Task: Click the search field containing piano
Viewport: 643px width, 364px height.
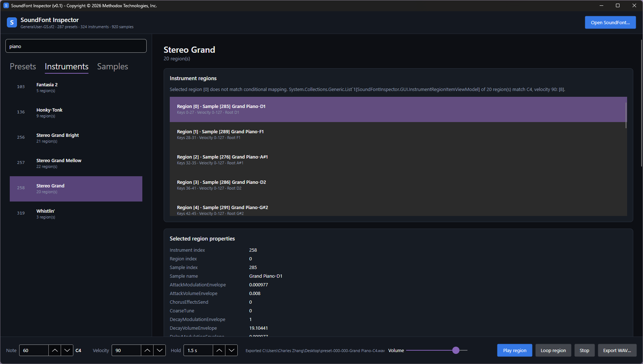Action: pyautogui.click(x=76, y=46)
